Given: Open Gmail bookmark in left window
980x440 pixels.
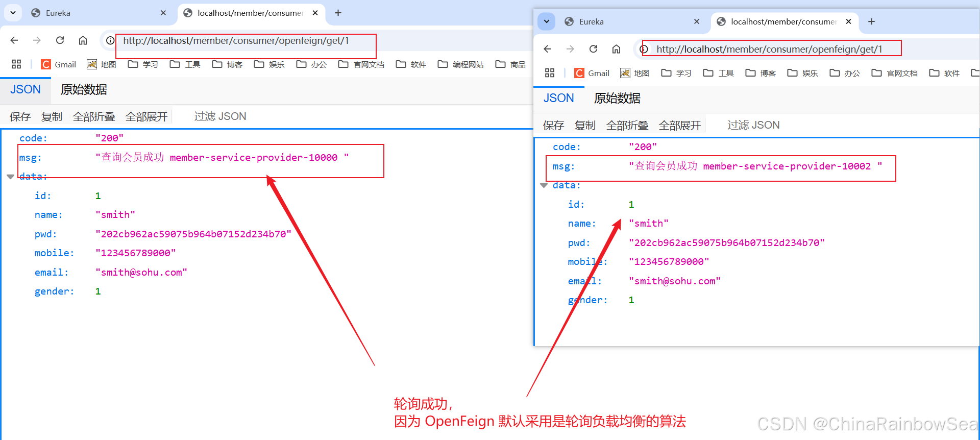Looking at the screenshot, I should (59, 64).
